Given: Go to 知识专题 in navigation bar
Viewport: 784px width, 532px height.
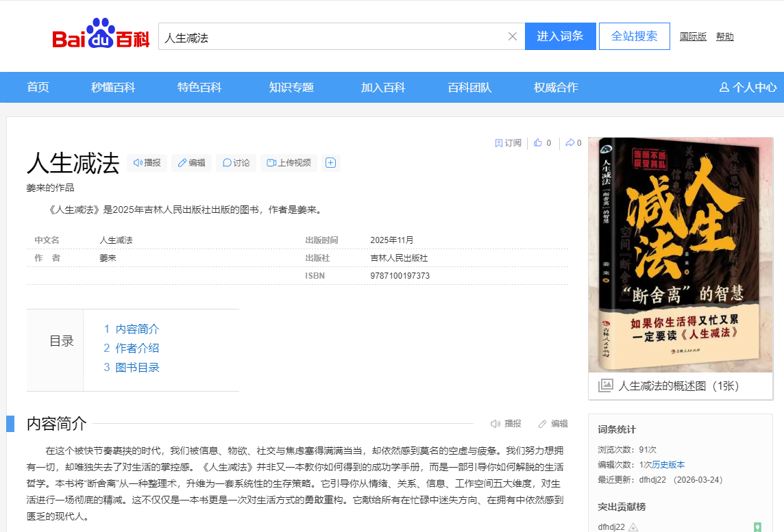Looking at the screenshot, I should coord(291,88).
